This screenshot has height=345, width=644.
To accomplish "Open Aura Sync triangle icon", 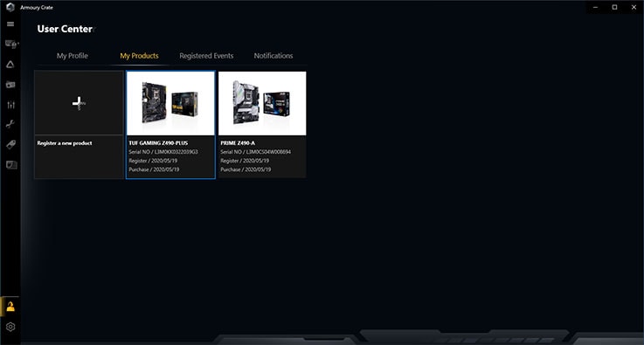I will (10, 65).
